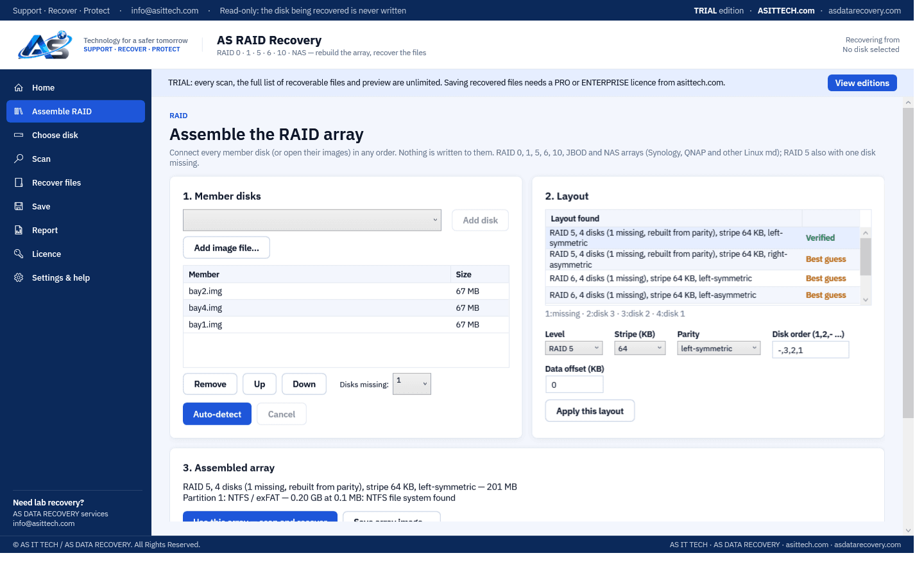The image size is (924, 578).
Task: Click the main page vertical scrollbar
Action: pos(908,263)
